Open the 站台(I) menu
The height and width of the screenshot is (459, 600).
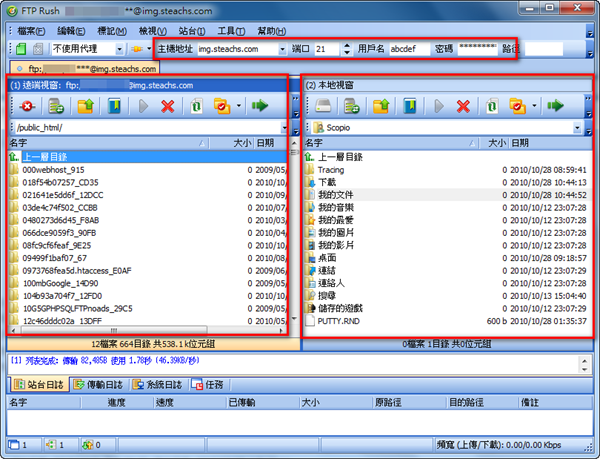pos(192,31)
